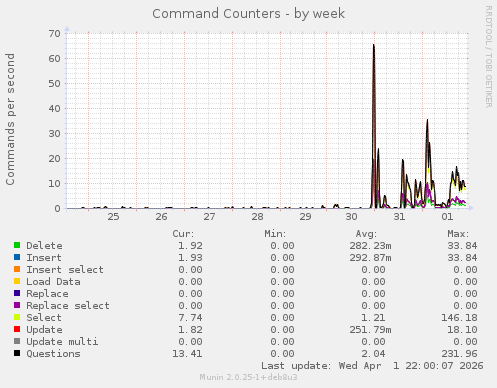The image size is (497, 388).
Task: Click the Select average 1.21
Action: click(373, 318)
